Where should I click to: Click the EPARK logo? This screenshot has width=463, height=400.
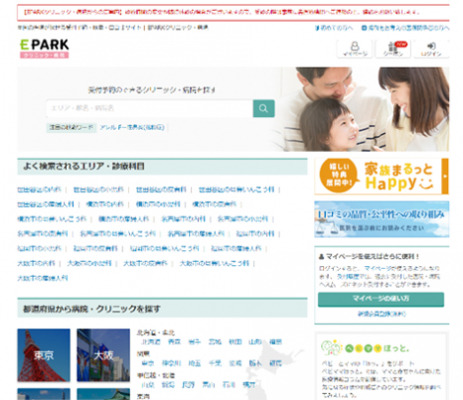pyautogui.click(x=44, y=49)
